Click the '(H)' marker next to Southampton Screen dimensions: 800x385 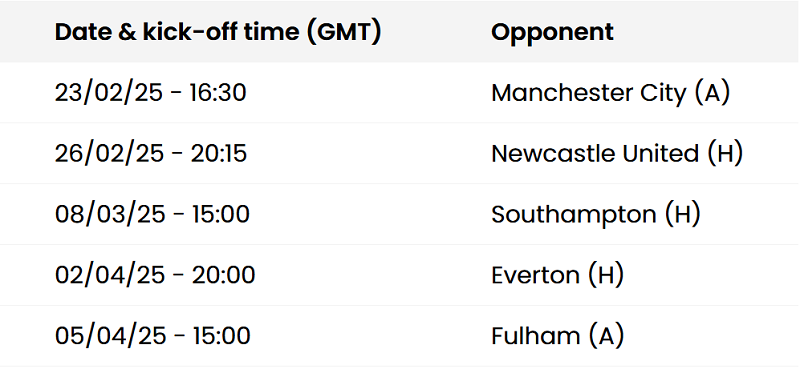(x=683, y=214)
